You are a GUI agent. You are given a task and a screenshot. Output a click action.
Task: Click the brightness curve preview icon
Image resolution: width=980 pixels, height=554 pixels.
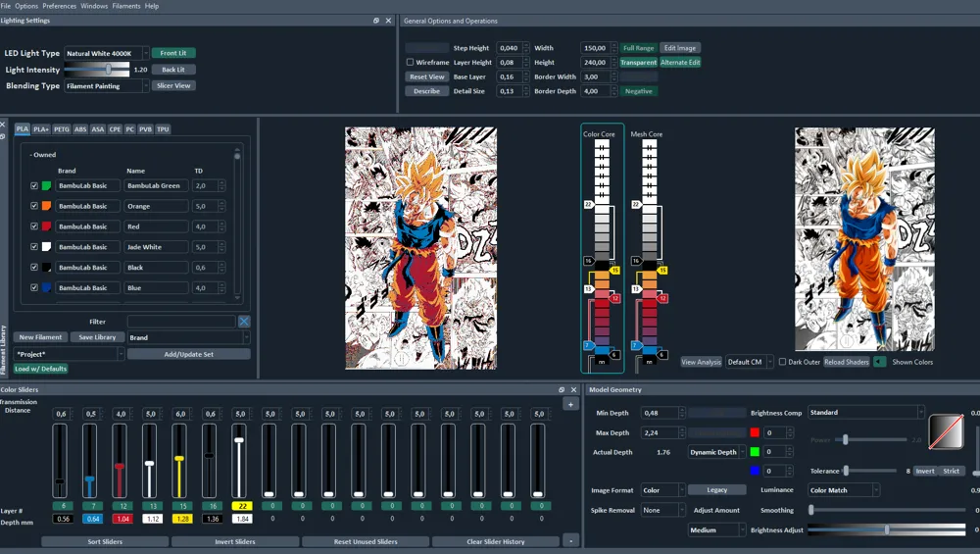pyautogui.click(x=946, y=431)
